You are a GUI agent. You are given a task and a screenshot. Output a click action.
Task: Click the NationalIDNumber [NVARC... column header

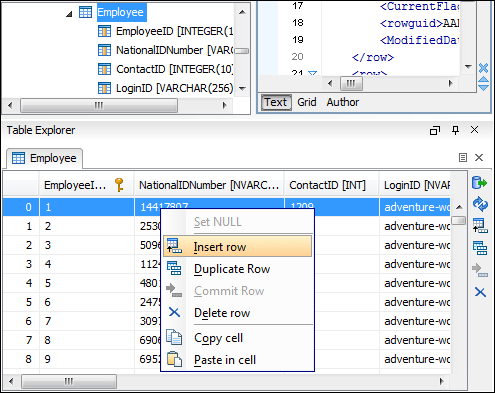209,185
